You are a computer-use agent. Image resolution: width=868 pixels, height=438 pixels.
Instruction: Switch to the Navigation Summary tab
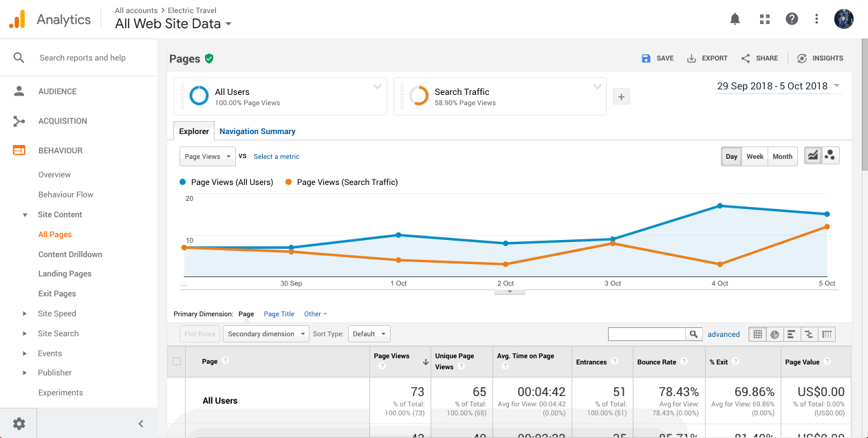click(x=257, y=131)
